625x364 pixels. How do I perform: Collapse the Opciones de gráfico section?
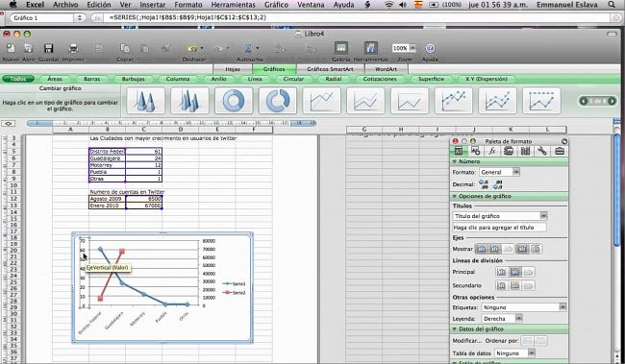click(455, 196)
